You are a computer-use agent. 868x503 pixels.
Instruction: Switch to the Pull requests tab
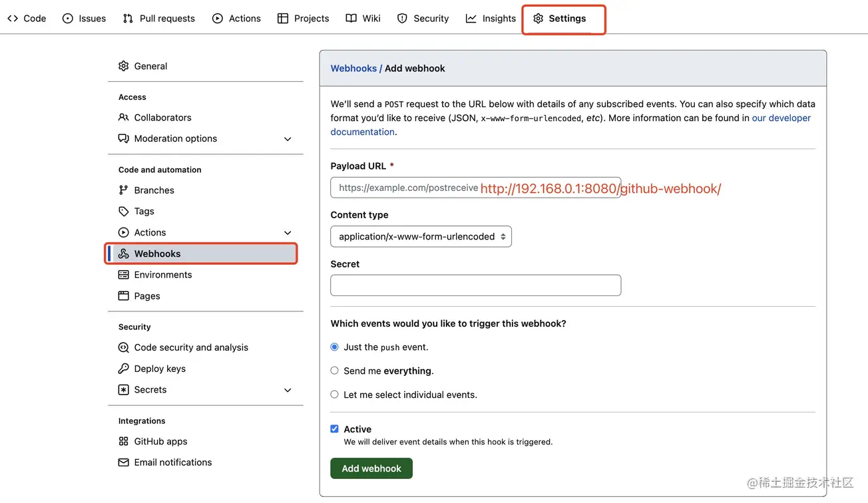pyautogui.click(x=159, y=19)
